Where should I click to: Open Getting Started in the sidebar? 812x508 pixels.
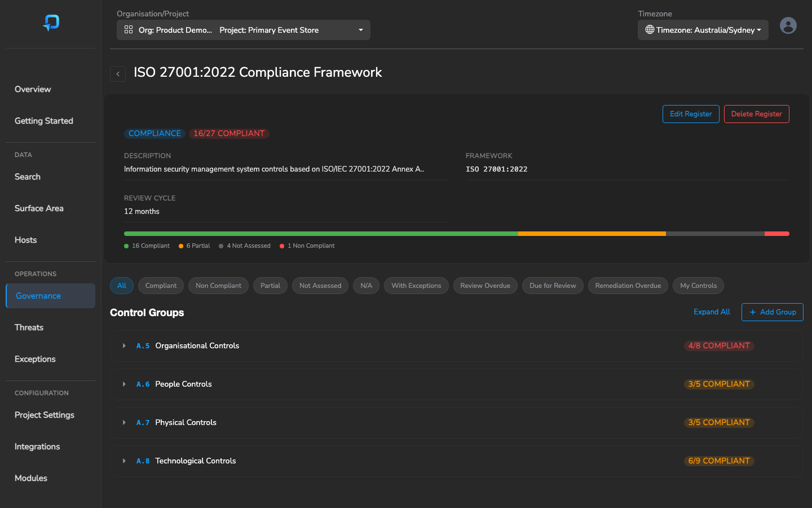point(50,121)
